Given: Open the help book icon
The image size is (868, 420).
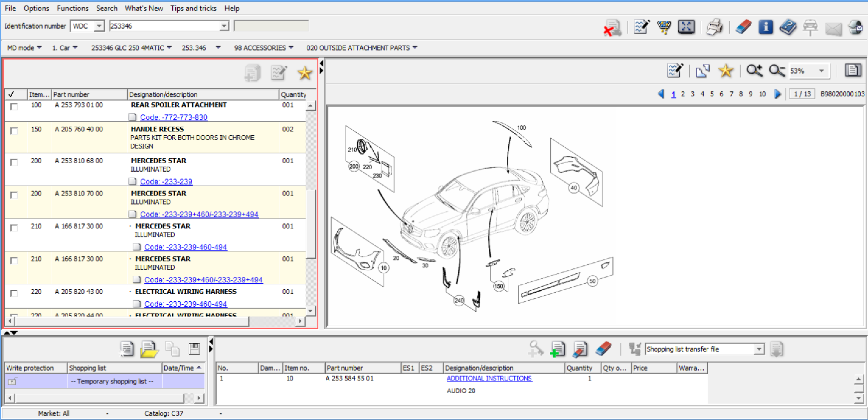Looking at the screenshot, I should pyautogui.click(x=788, y=27).
